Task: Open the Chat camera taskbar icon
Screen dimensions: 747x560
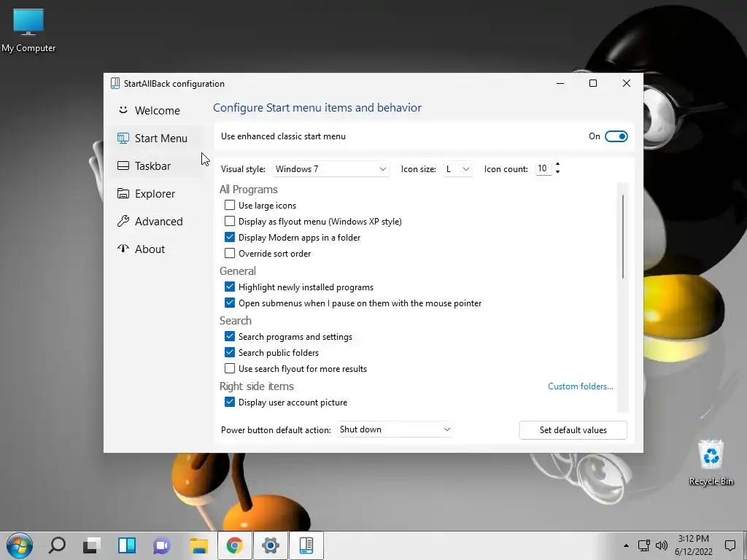Action: [162, 545]
